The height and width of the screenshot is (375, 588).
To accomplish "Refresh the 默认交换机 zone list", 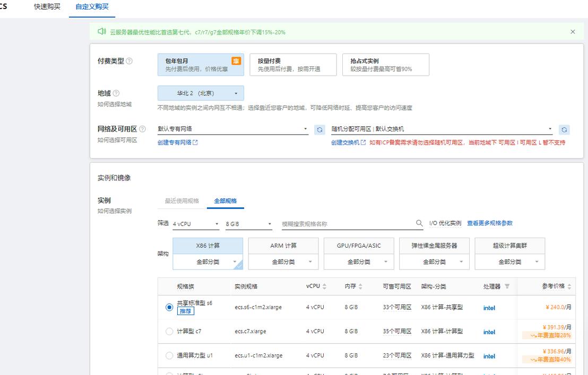I will click(x=564, y=129).
